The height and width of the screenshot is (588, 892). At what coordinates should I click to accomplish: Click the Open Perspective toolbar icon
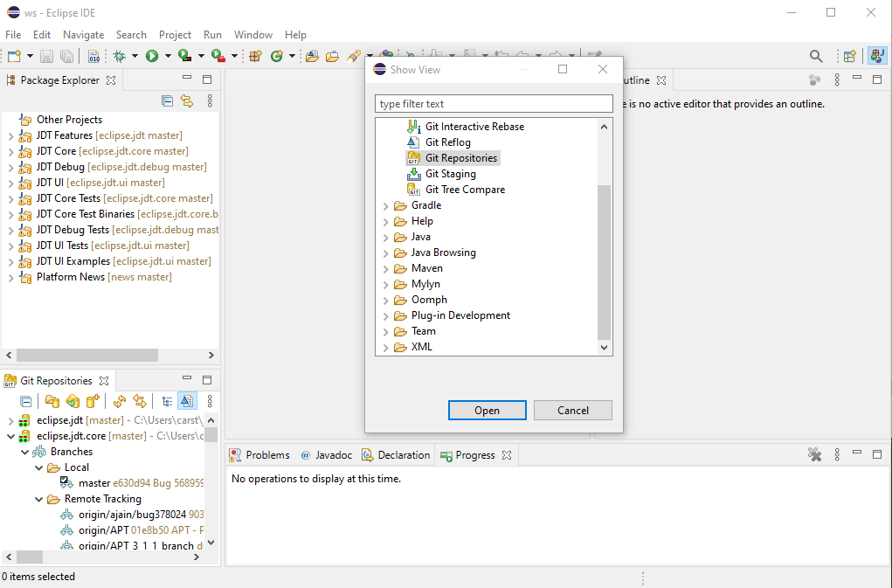850,56
